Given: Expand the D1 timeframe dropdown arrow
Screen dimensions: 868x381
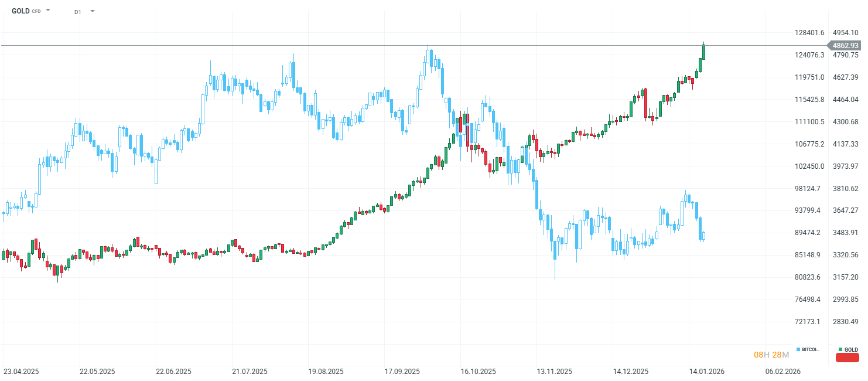Looking at the screenshot, I should 93,11.
